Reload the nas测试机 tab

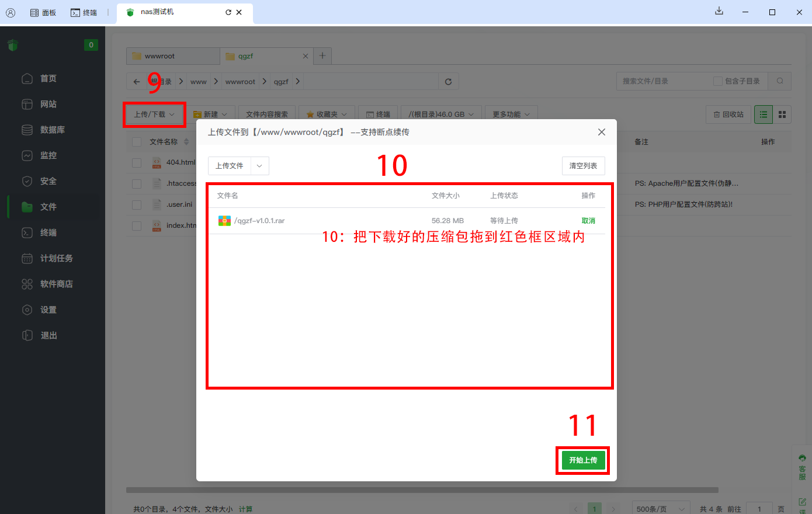click(228, 12)
